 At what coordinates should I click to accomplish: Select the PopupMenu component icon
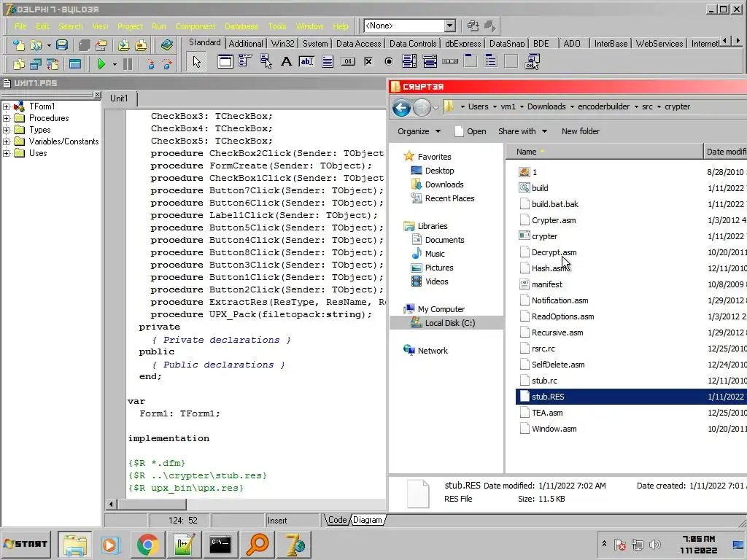[x=266, y=61]
